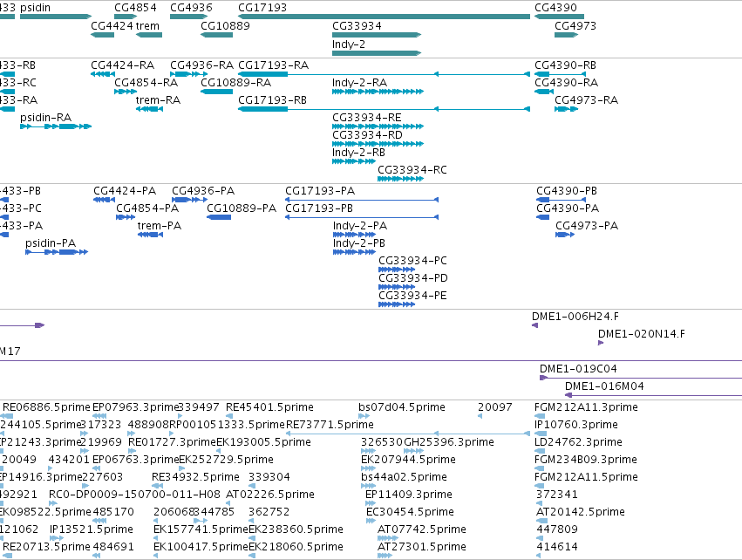Image resolution: width=742 pixels, height=560 pixels.
Task: Select the CG4424 gene label
Action: [112, 26]
